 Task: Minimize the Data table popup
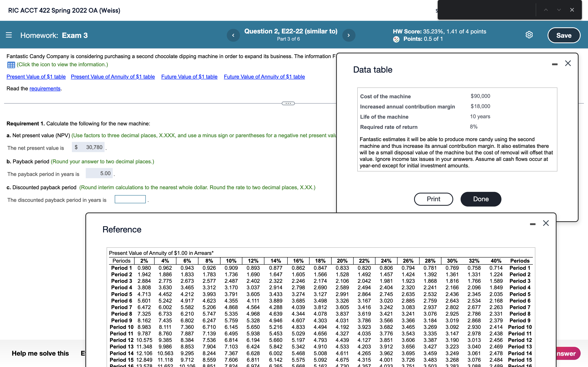[555, 64]
